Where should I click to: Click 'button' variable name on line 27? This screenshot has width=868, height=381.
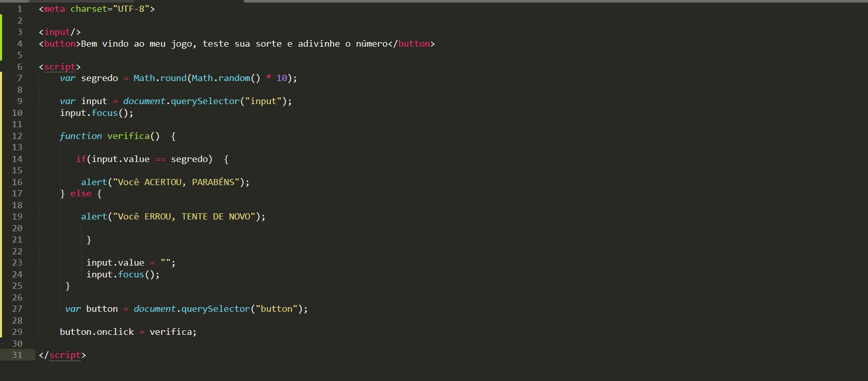[102, 309]
